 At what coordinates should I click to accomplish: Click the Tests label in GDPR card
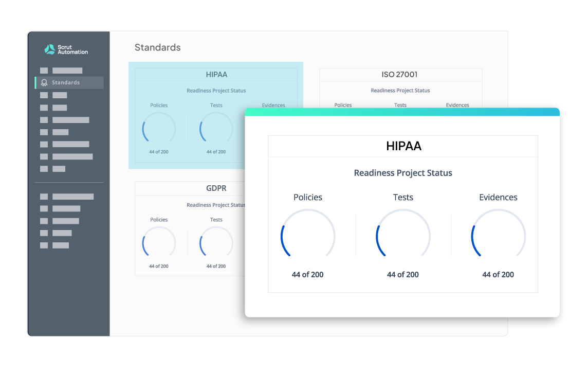[216, 220]
